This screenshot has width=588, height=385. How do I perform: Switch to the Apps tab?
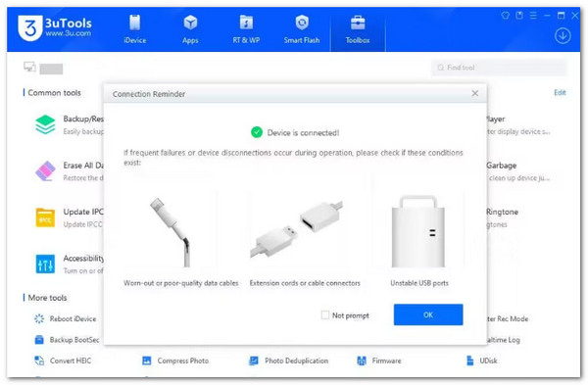coord(190,29)
